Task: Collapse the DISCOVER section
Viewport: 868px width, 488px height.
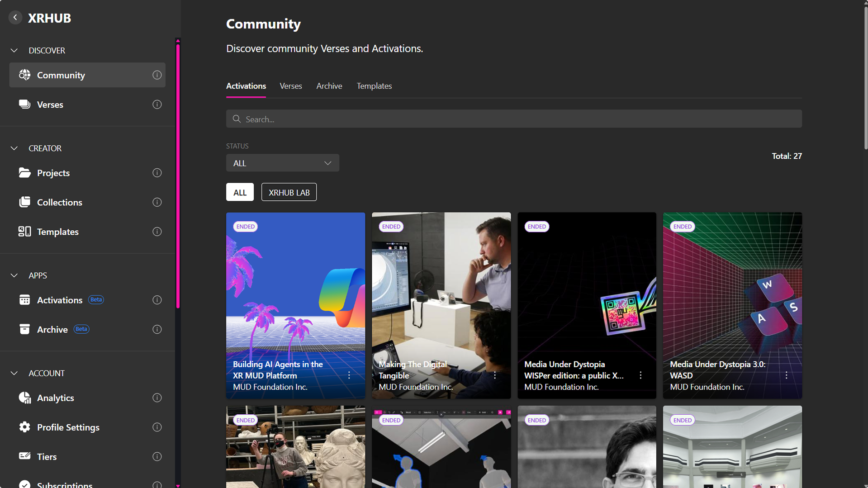Action: click(14, 50)
